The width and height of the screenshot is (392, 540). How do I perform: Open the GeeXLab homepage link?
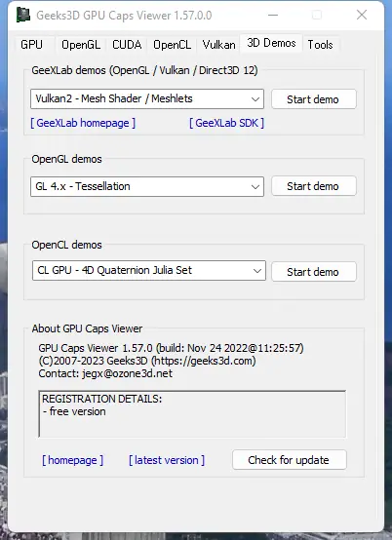point(83,123)
